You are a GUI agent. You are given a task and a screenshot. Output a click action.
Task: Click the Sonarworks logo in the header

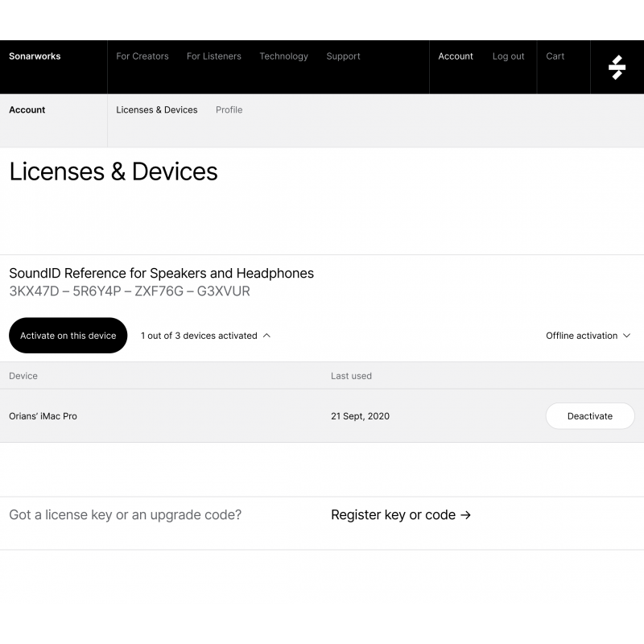[35, 56]
